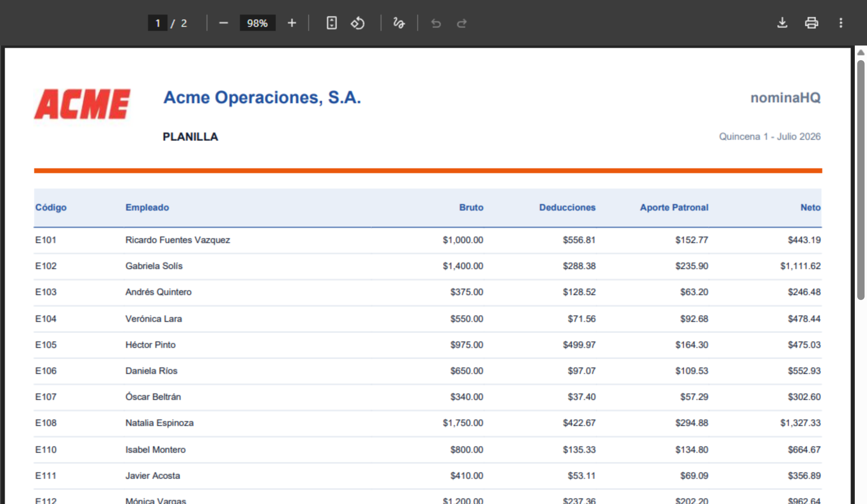Viewport: 867px width, 504px height.
Task: Click the 'PLANILLA' heading
Action: pyautogui.click(x=190, y=137)
